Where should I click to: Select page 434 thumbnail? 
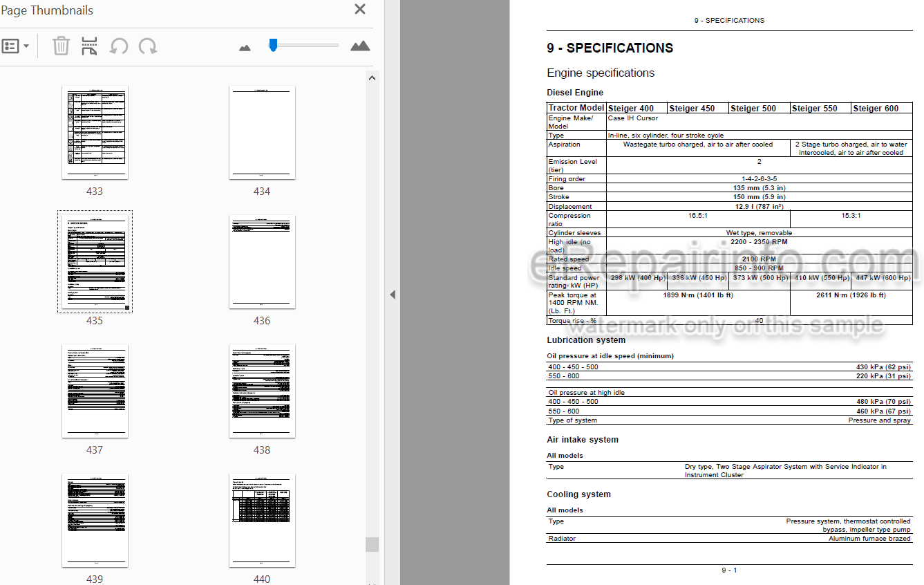tap(262, 133)
